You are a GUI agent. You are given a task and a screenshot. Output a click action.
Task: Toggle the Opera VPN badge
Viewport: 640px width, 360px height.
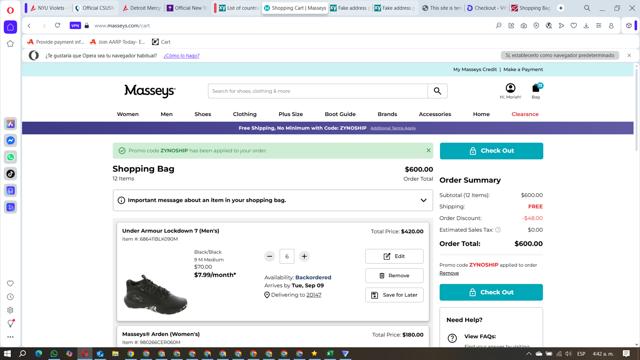pos(75,25)
